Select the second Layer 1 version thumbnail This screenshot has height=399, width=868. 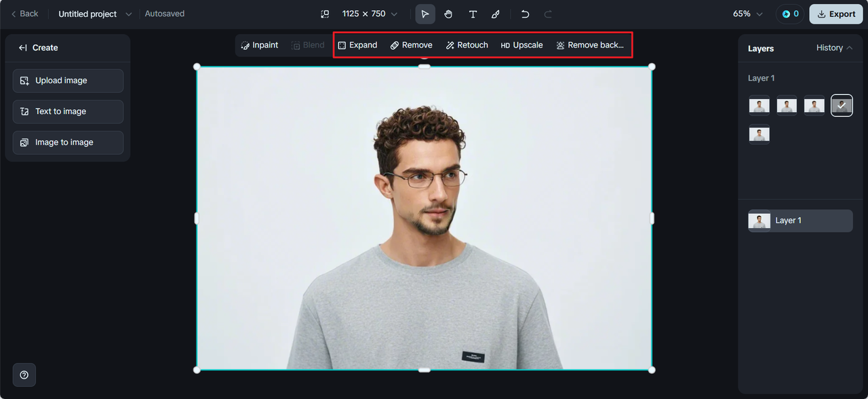[x=787, y=106]
